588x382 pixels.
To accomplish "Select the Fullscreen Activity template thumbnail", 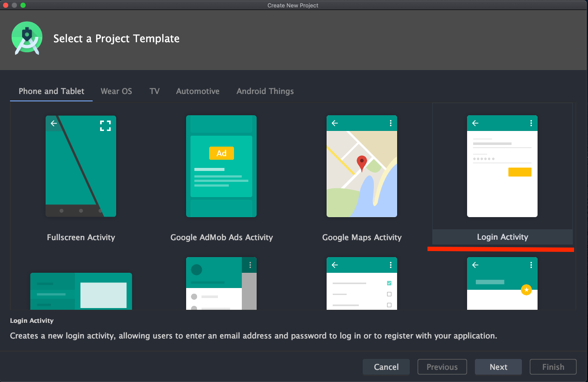I will coord(81,166).
